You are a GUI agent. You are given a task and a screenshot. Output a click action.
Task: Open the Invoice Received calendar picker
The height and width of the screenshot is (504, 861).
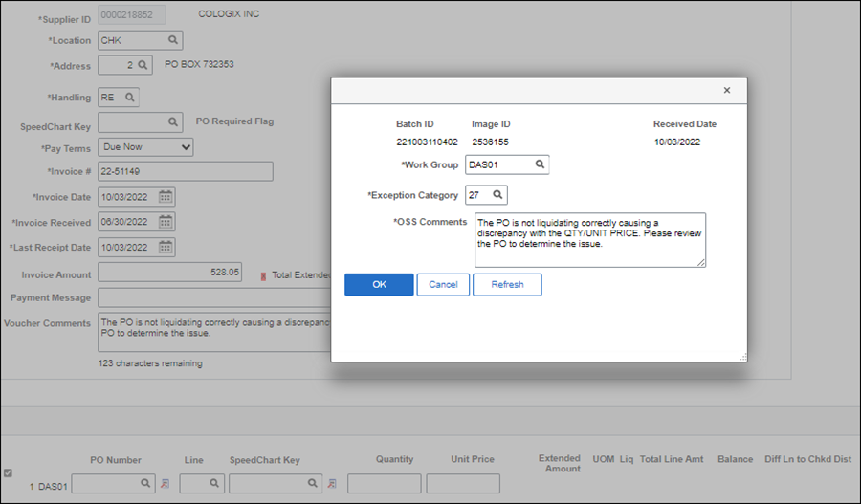point(166,222)
